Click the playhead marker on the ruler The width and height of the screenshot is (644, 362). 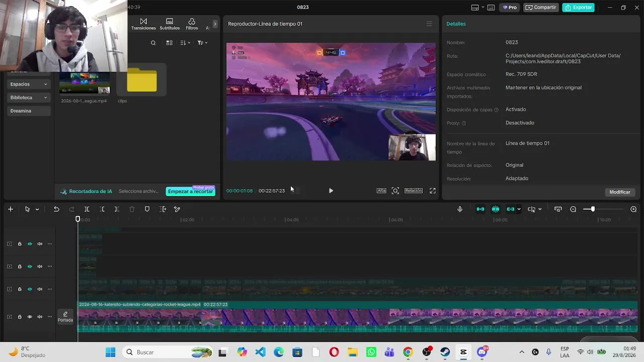pos(77,219)
